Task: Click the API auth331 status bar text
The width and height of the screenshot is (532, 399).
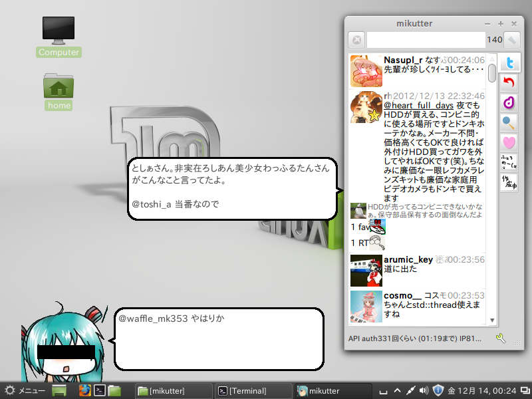Action: click(x=414, y=338)
